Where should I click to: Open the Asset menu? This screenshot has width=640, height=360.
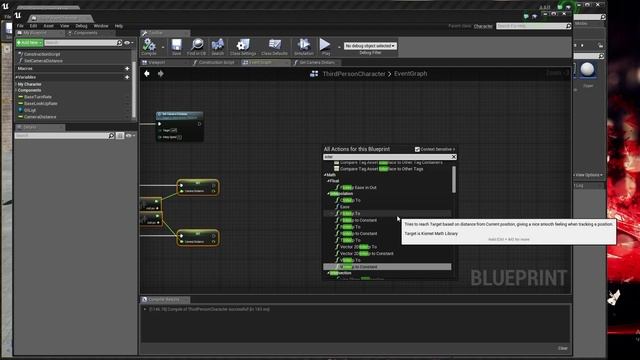coord(49,26)
